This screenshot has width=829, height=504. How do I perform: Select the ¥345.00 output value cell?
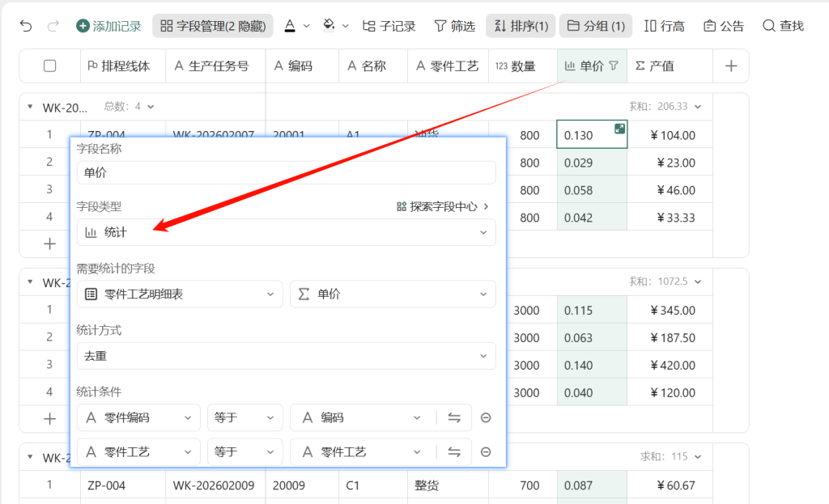pyautogui.click(x=670, y=310)
